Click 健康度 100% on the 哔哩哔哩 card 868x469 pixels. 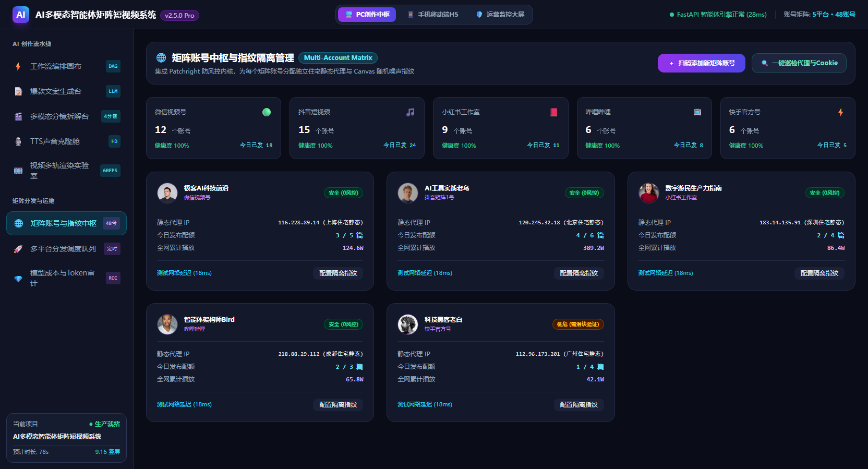pyautogui.click(x=602, y=146)
